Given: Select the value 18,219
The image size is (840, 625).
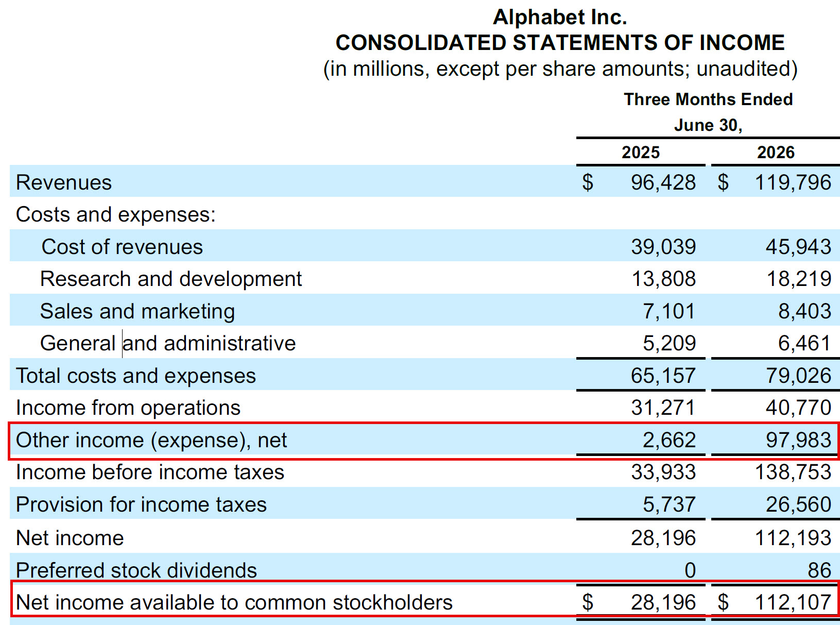Looking at the screenshot, I should pyautogui.click(x=799, y=279).
